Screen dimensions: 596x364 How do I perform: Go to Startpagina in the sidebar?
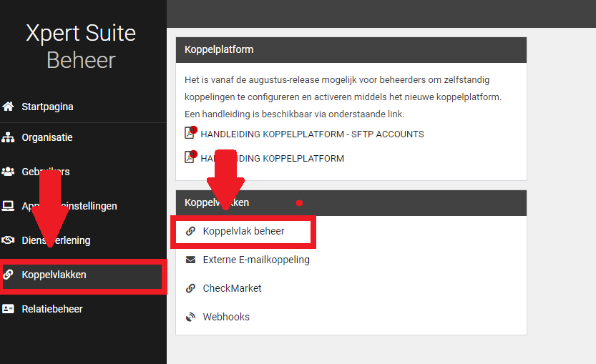(x=47, y=107)
